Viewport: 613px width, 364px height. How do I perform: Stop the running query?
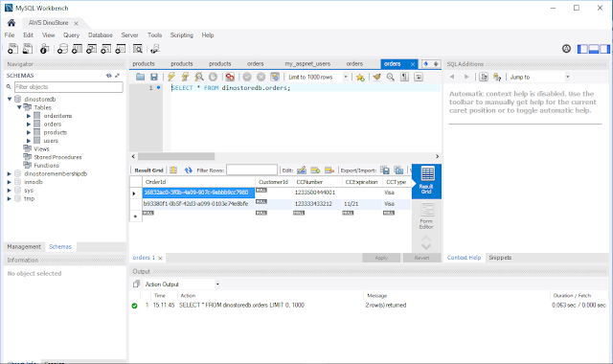pyautogui.click(x=213, y=77)
